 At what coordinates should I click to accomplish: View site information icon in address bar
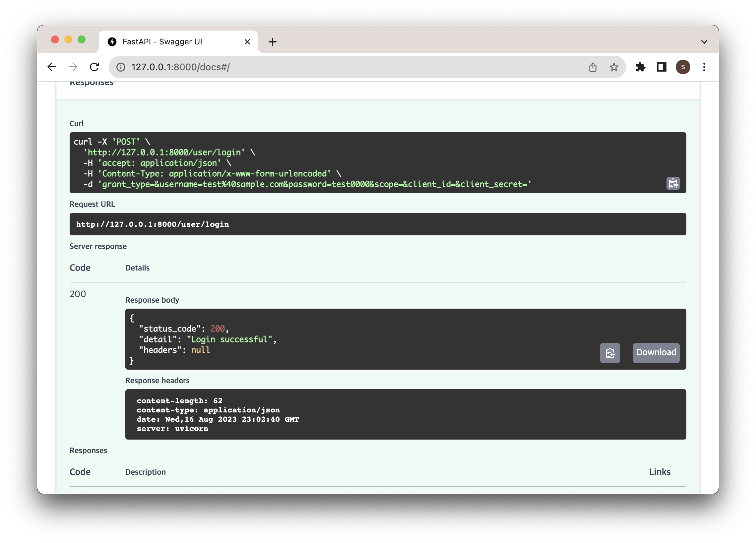point(121,67)
